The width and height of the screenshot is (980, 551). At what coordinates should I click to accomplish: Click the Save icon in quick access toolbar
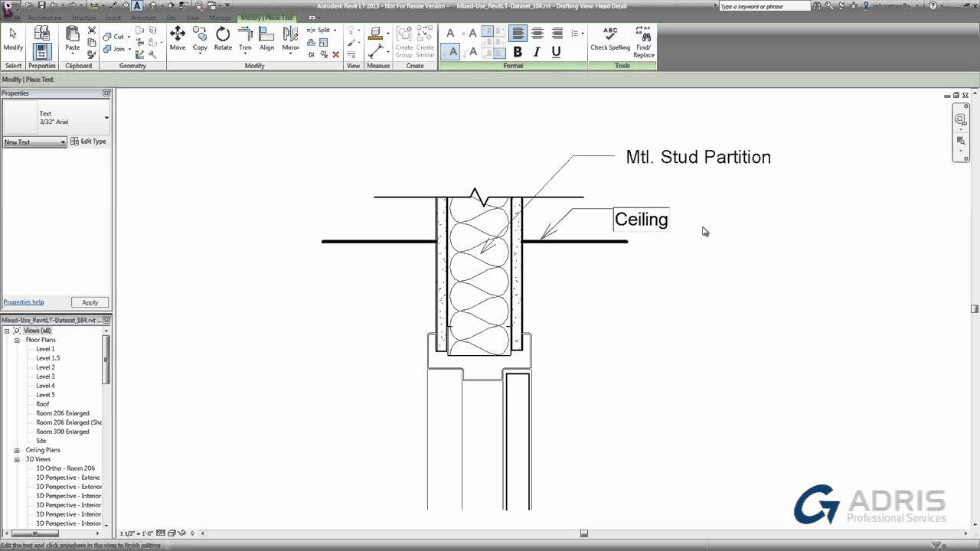point(42,5)
